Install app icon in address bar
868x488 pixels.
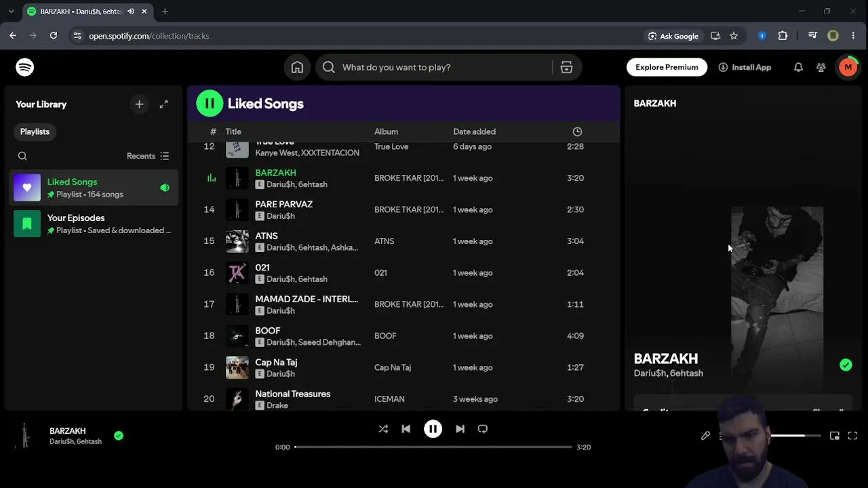tap(715, 36)
